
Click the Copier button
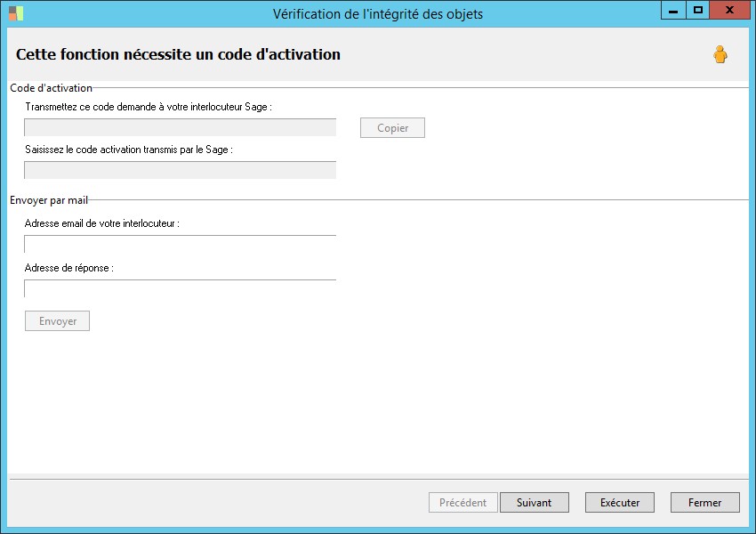click(x=392, y=128)
